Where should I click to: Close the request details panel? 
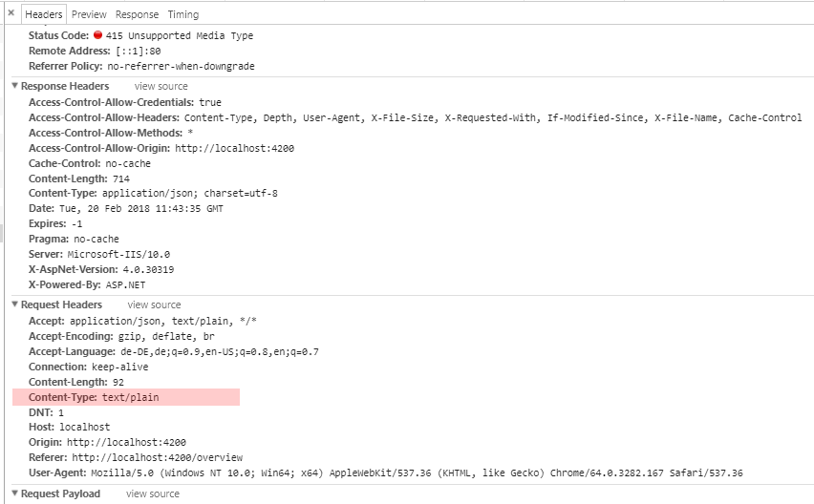[11, 14]
